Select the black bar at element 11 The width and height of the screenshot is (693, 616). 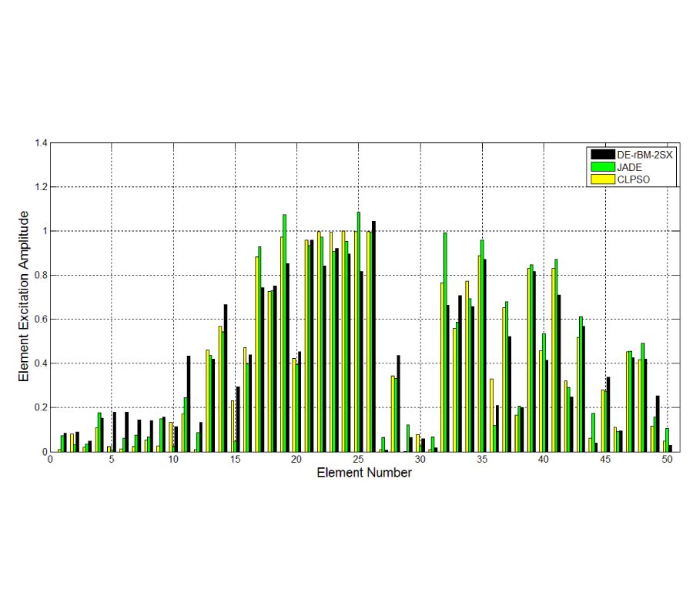(x=189, y=403)
